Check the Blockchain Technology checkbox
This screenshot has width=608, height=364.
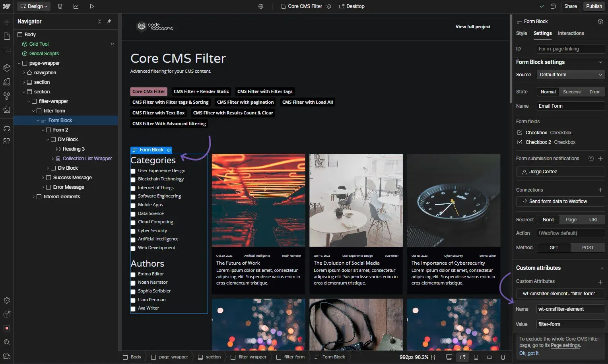click(x=133, y=180)
